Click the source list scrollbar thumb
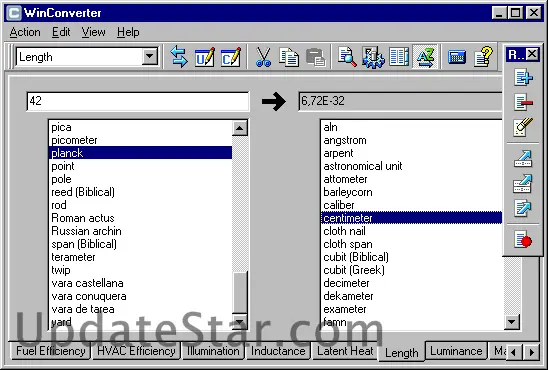 tap(240, 292)
